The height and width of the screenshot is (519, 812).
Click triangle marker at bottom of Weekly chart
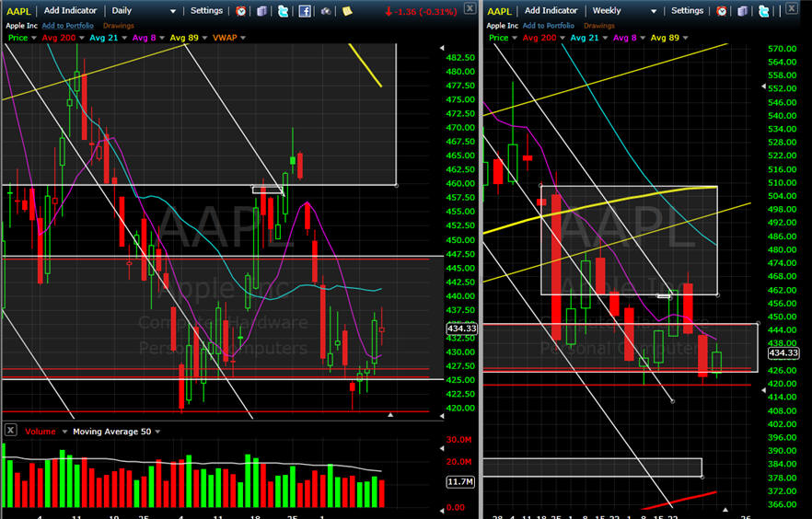[725, 510]
